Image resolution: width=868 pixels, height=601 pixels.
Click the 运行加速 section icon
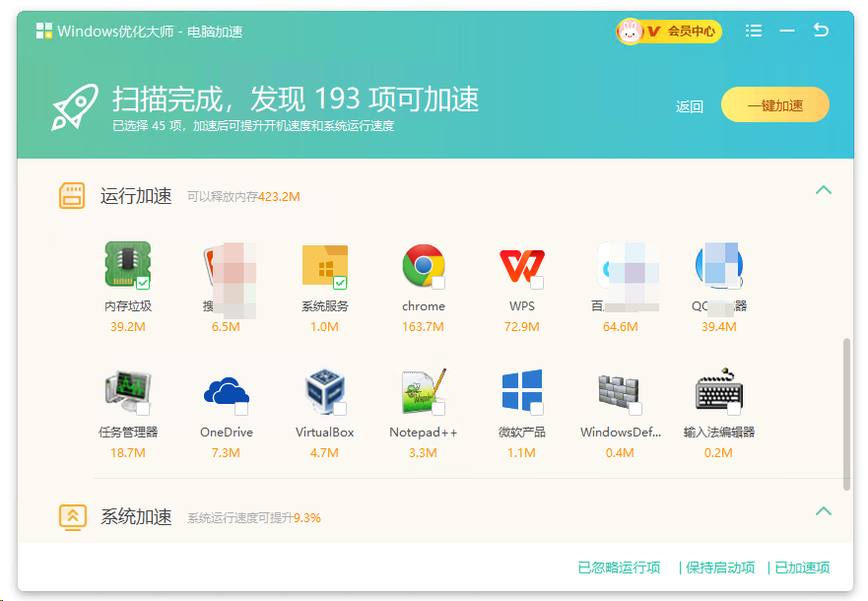[x=72, y=195]
